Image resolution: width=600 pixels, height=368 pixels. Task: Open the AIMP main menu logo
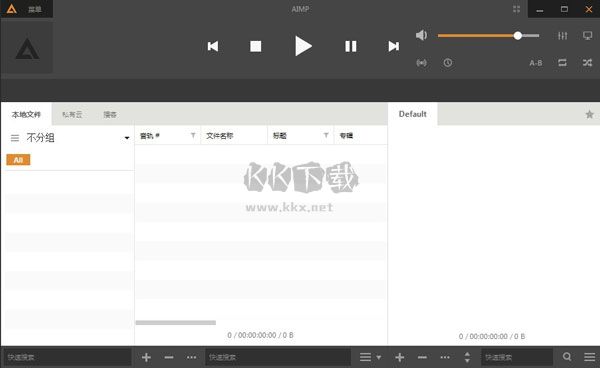[x=11, y=8]
